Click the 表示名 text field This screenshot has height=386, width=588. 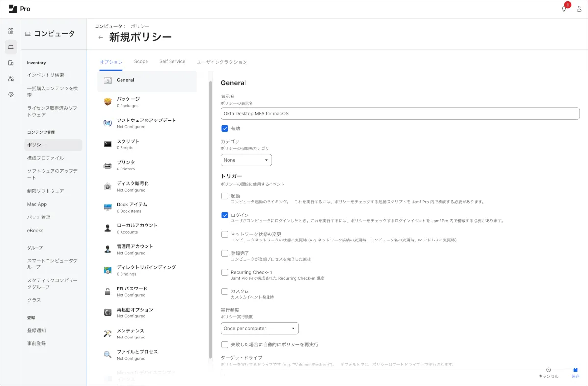[x=400, y=114]
